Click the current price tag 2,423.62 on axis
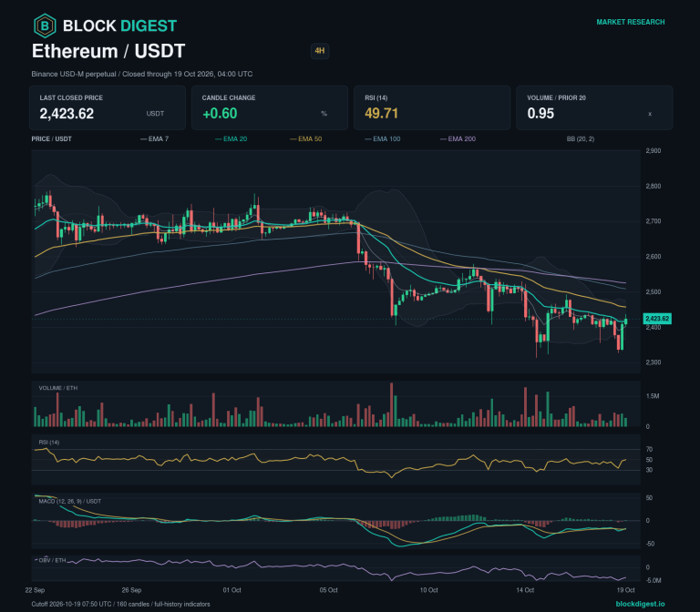Image resolution: width=700 pixels, height=612 pixels. click(x=657, y=319)
